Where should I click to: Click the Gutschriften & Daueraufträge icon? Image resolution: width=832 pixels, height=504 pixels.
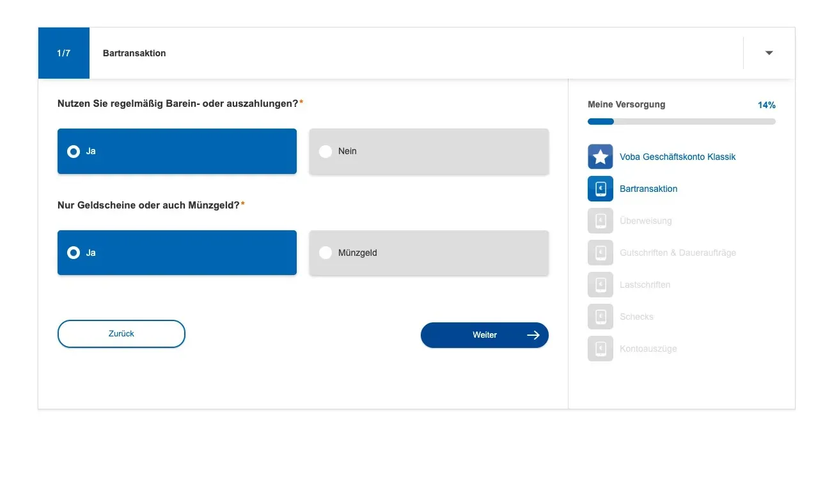[600, 253]
